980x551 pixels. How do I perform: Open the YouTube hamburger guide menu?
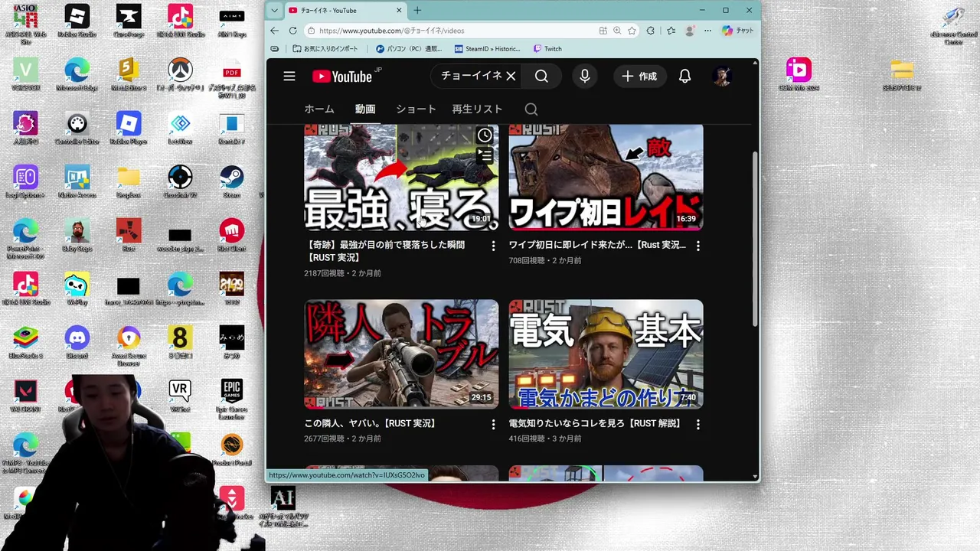[x=289, y=76]
